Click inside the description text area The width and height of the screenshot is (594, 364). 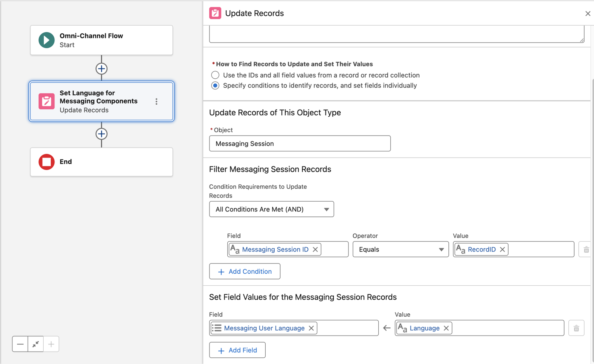point(397,34)
